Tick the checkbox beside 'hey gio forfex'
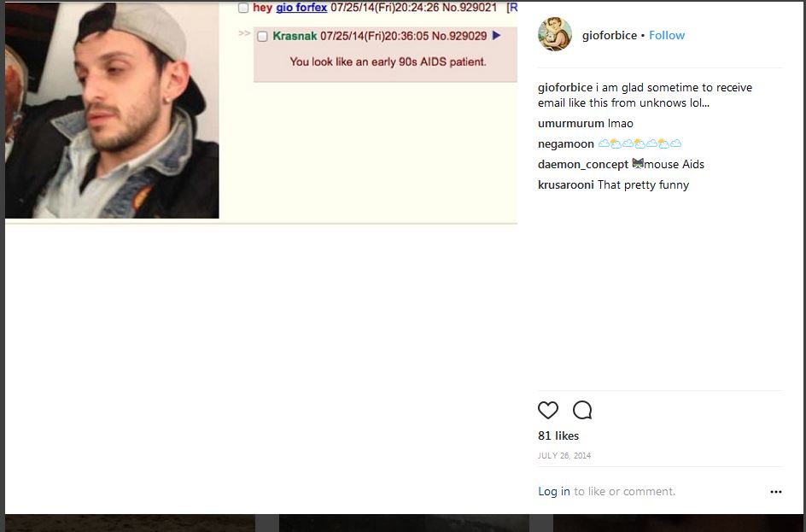Viewport: 806px width, 532px height. [x=243, y=8]
